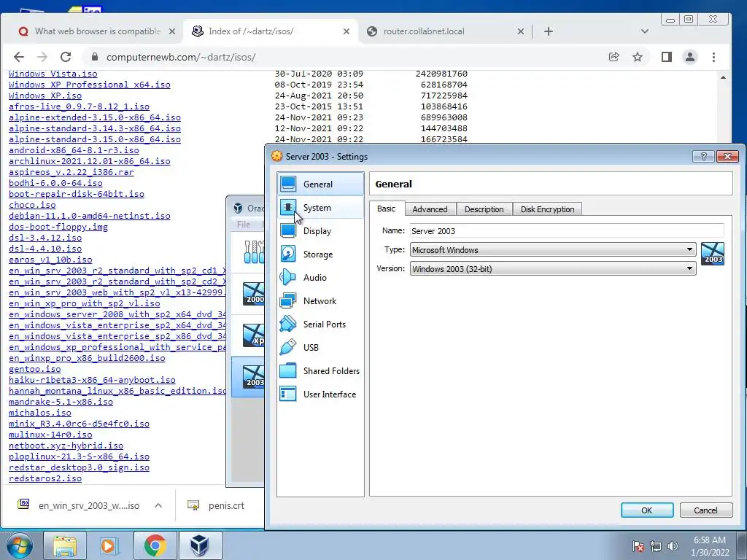This screenshot has height=560, width=747.
Task: Open link bodhi-6.0.0-64.iso
Action: pyautogui.click(x=55, y=183)
